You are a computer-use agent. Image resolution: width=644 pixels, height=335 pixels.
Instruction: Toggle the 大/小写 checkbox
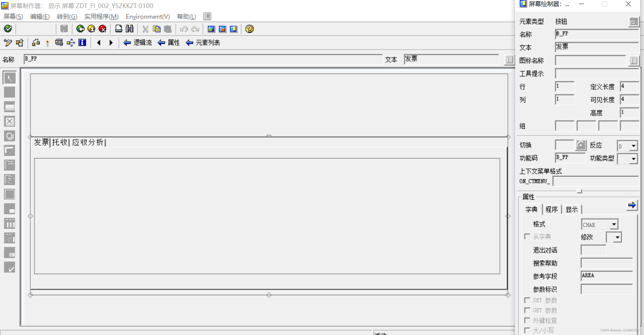coord(527,330)
